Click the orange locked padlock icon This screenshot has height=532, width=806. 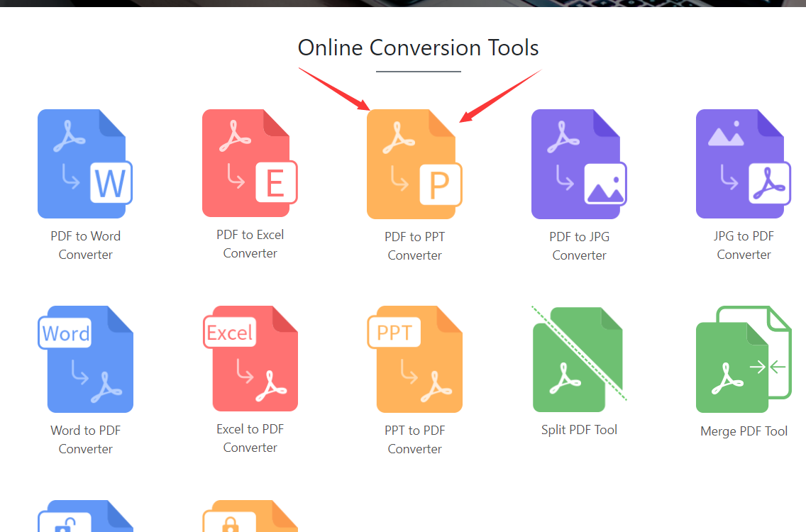pos(250,517)
